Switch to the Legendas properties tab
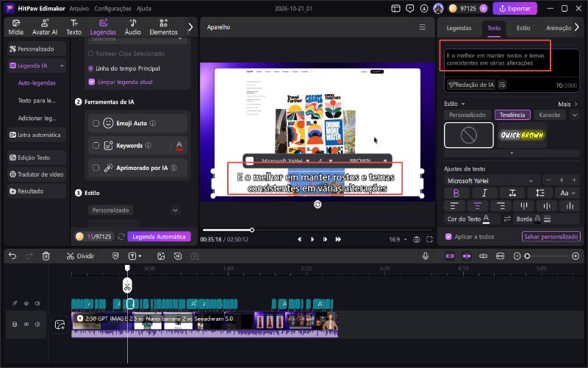 pos(459,28)
